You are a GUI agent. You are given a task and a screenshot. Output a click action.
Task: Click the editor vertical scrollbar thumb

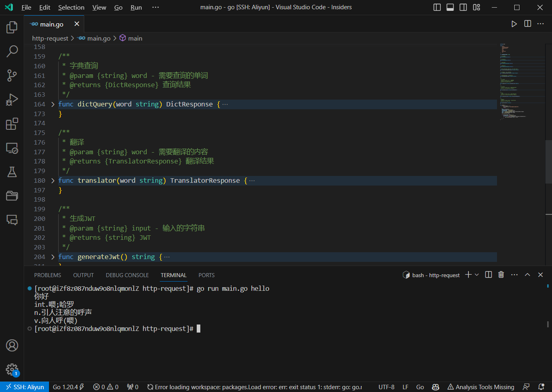pos(549,162)
